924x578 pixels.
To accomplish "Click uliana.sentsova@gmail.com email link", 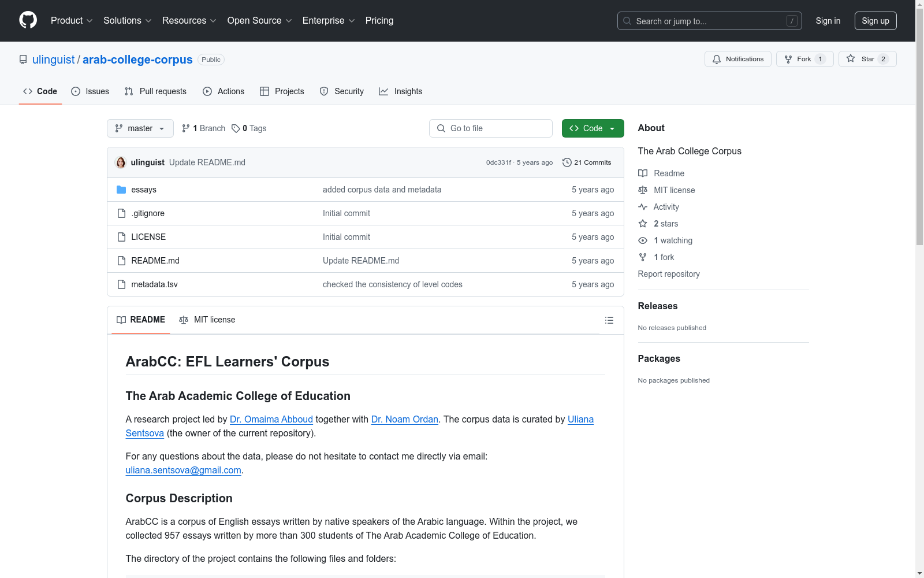I will (184, 470).
